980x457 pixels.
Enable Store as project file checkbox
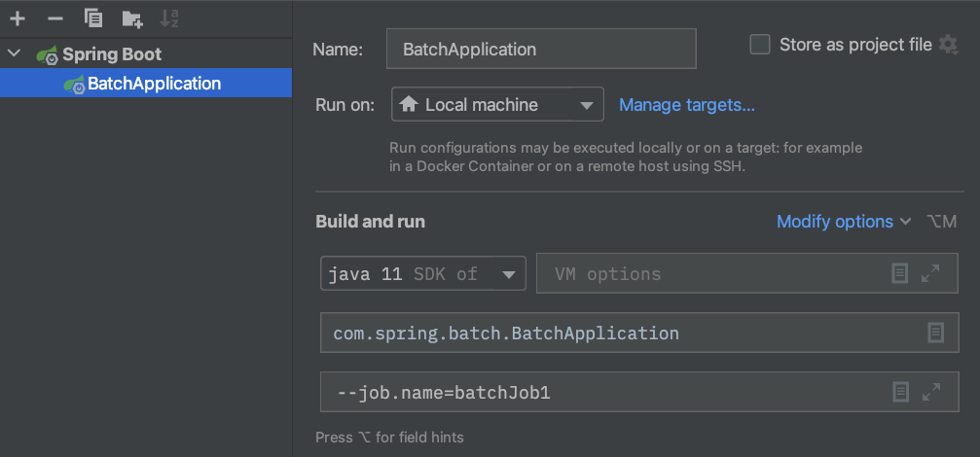(x=761, y=45)
